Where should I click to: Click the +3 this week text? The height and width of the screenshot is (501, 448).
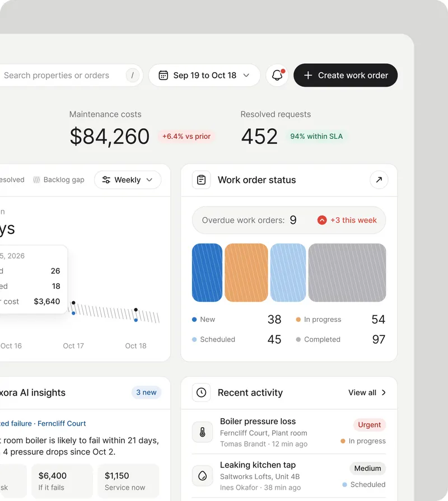tap(353, 220)
